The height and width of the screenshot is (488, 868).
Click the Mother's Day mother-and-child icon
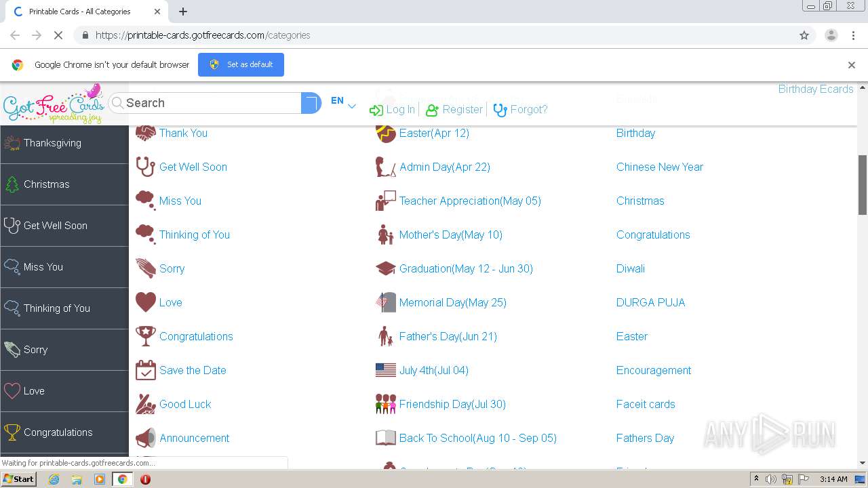click(x=385, y=235)
